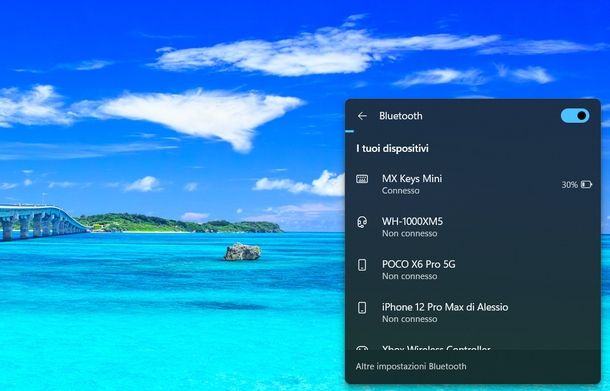Viewport: 610px width, 391px height.
Task: Click the POCO X6 Pro 5G phone icon
Action: pyautogui.click(x=362, y=265)
